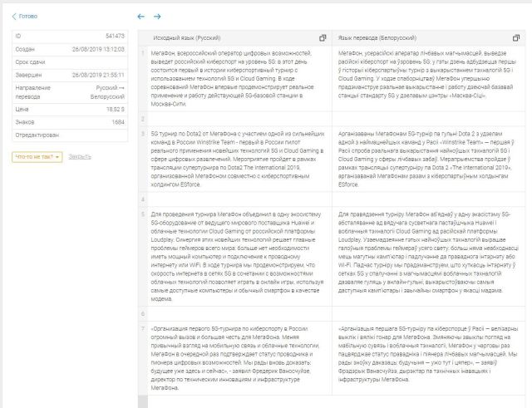Select Belarusian translation of segment 1
Screen dimensions: 532x408
[427, 74]
